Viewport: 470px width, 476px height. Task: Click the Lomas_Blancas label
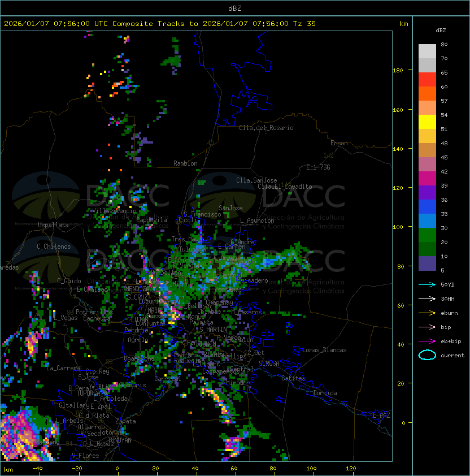coord(324,350)
